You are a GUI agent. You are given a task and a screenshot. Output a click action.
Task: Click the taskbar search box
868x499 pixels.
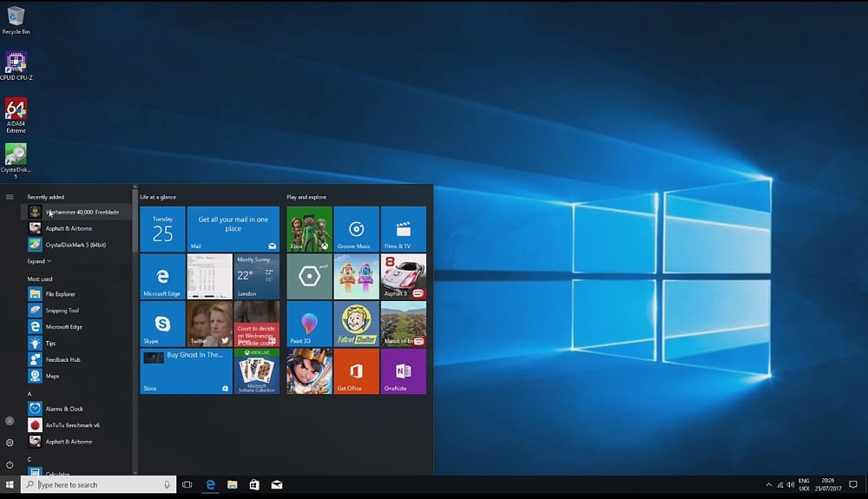97,484
